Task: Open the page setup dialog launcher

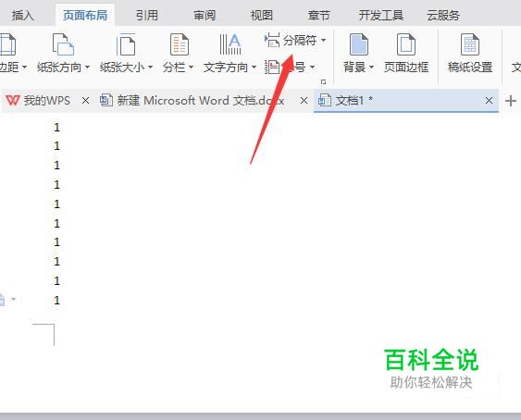Action: click(x=323, y=81)
